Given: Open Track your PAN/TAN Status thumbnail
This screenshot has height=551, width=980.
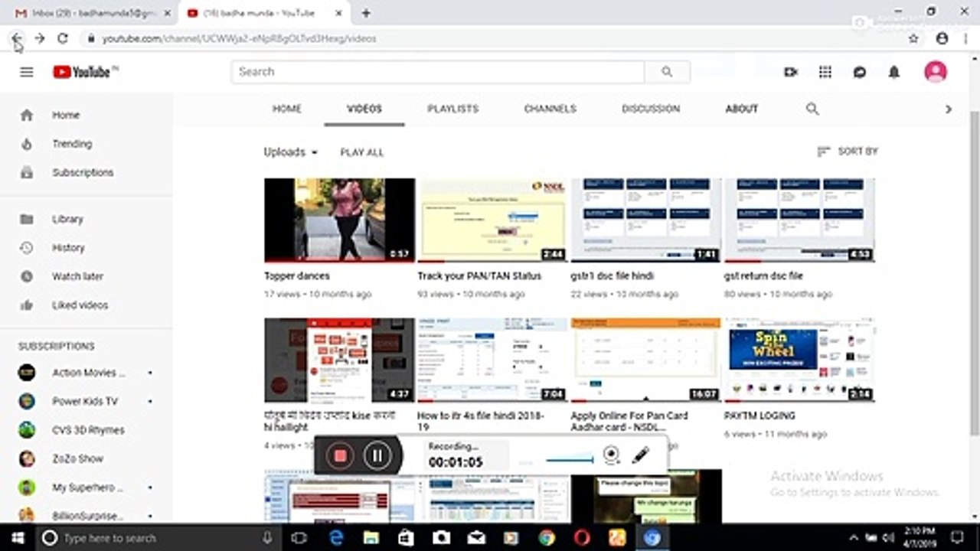Looking at the screenshot, I should coord(493,220).
